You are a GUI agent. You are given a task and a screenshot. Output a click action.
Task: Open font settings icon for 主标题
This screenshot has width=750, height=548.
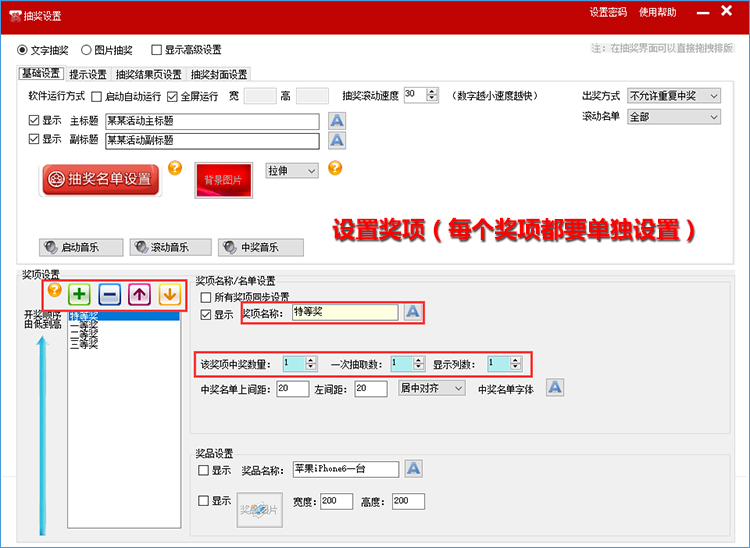point(337,121)
